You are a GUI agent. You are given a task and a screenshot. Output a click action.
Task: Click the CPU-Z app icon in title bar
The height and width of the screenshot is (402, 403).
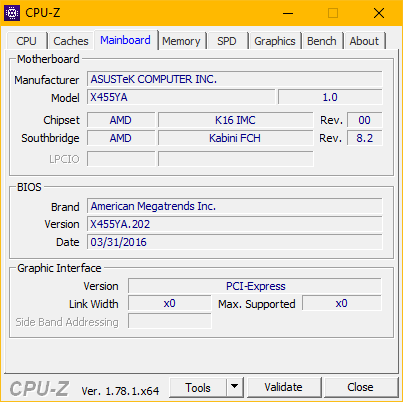[12, 13]
